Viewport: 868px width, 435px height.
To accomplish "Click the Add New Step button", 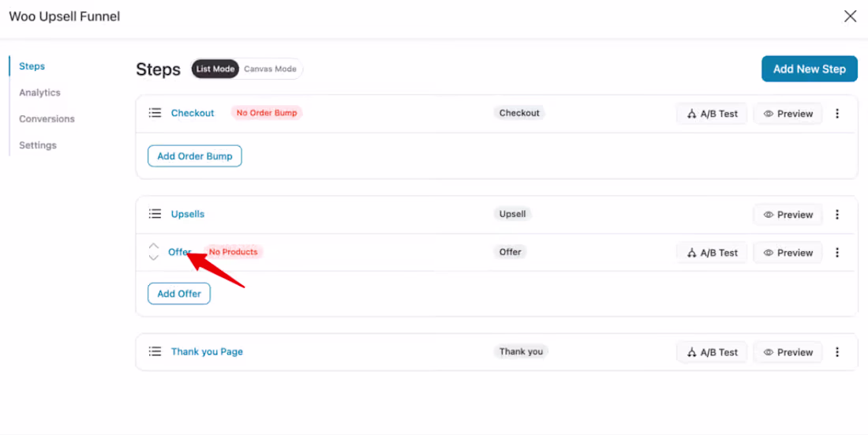I will click(809, 69).
